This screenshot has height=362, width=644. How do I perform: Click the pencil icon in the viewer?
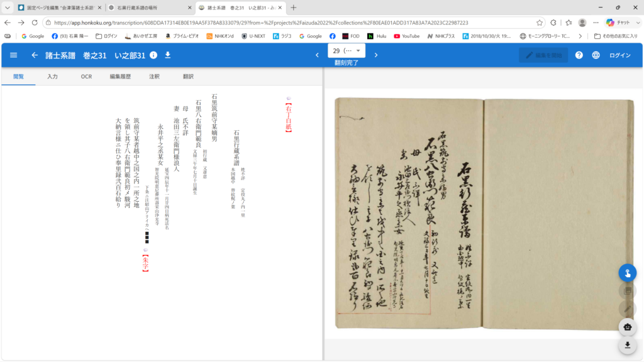(628, 309)
